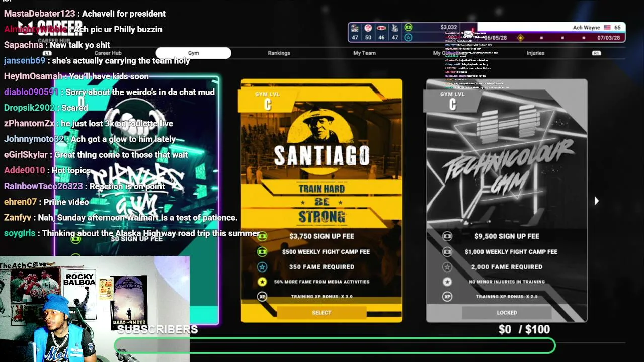
Task: Open the Career Hub tab
Action: point(108,53)
